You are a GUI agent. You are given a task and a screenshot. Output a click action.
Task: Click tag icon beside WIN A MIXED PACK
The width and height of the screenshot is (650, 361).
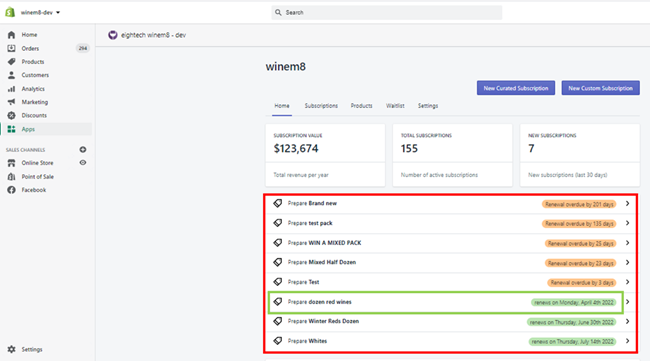[278, 243]
